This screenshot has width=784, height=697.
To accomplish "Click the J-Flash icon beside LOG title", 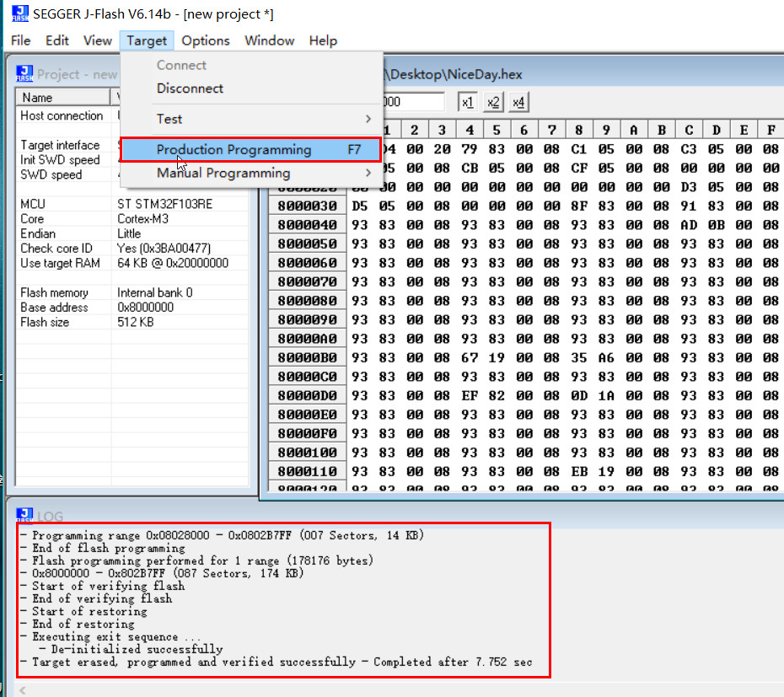I will (24, 514).
